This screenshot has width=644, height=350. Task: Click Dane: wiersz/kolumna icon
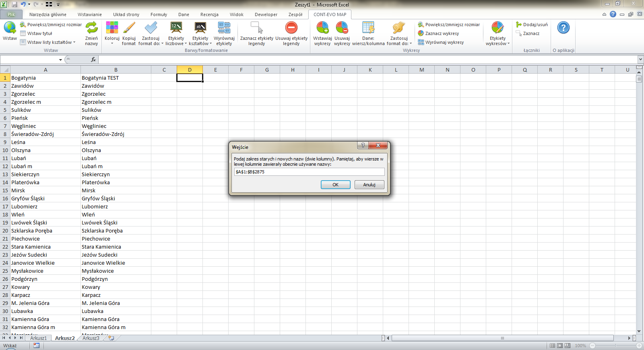[368, 28]
